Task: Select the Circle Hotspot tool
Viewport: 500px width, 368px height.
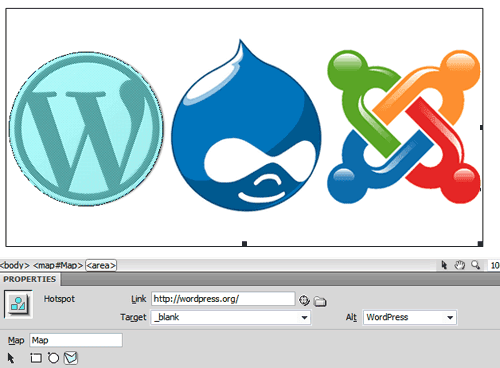Action: [53, 358]
